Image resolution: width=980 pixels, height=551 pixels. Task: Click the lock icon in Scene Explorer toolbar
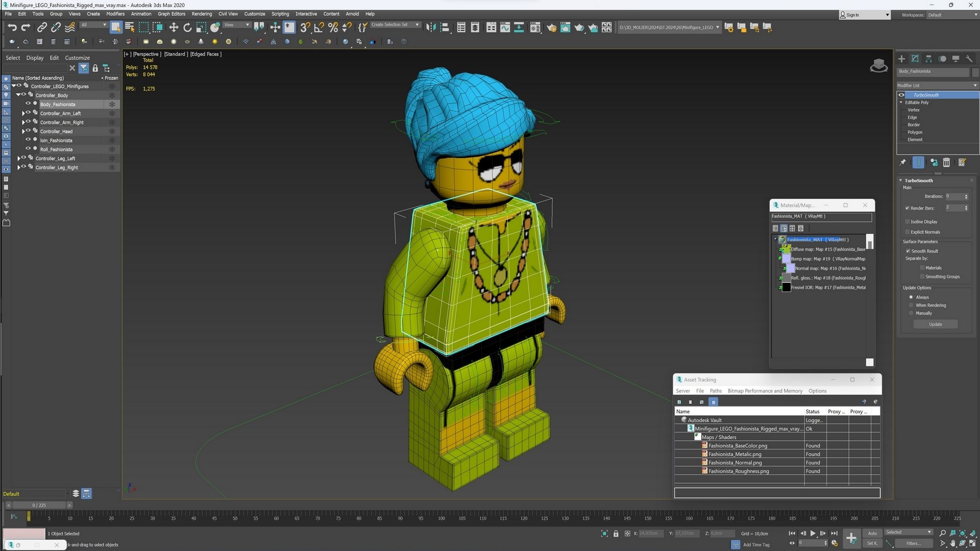(x=95, y=68)
